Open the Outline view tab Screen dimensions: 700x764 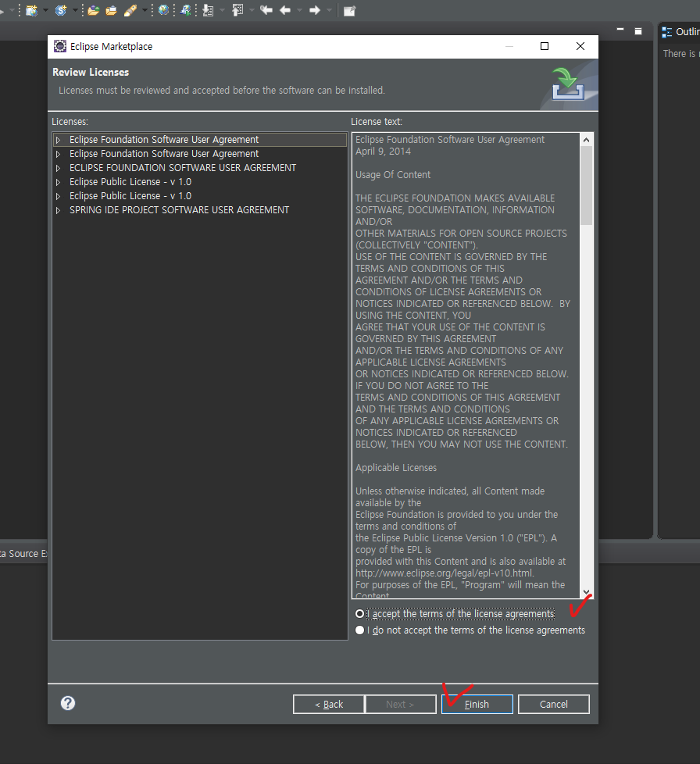pyautogui.click(x=680, y=32)
